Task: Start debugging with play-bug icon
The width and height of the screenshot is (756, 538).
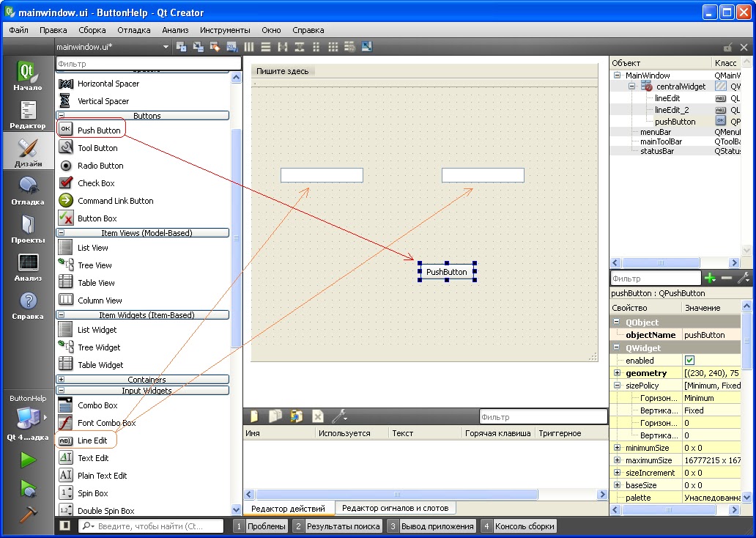Action: coord(28,488)
